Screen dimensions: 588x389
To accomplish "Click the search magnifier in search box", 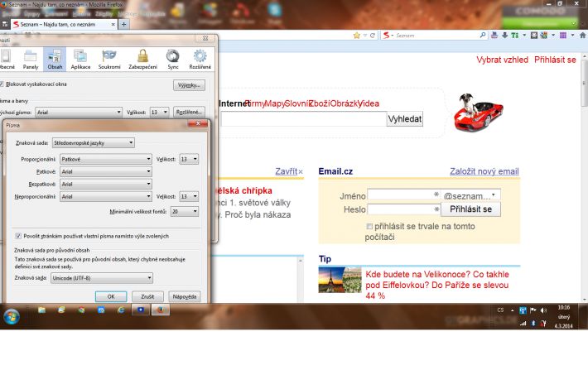I will (483, 35).
